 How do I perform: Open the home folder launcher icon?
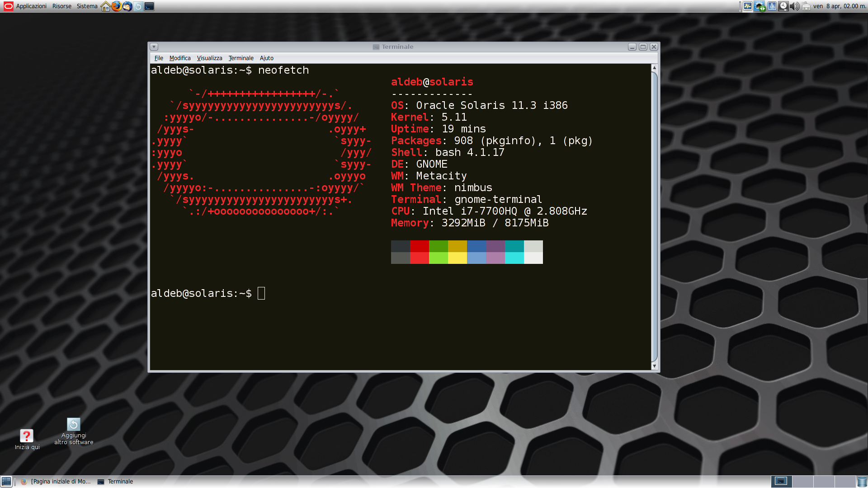(x=106, y=6)
